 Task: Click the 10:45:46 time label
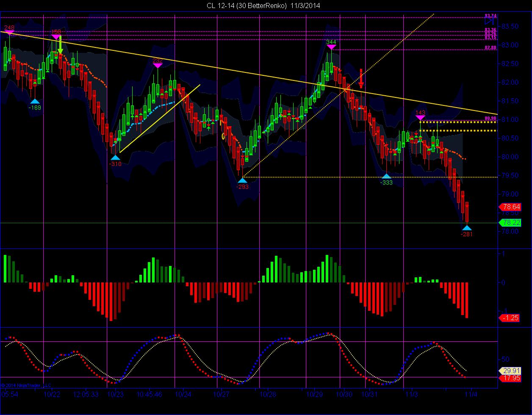(149, 394)
